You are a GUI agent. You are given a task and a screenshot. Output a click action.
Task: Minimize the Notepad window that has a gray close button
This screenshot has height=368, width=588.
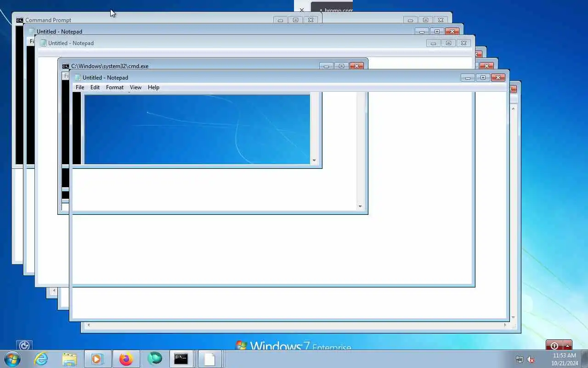[x=433, y=43]
